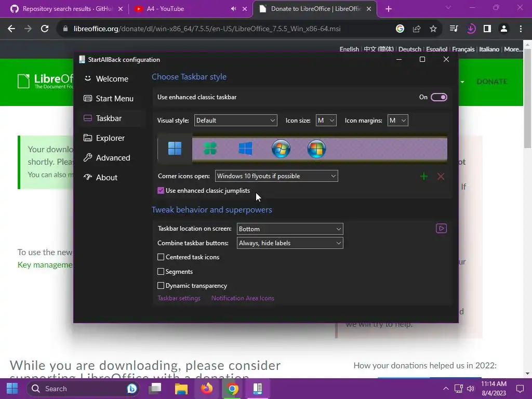Open clock and date in system tray

click(494, 389)
